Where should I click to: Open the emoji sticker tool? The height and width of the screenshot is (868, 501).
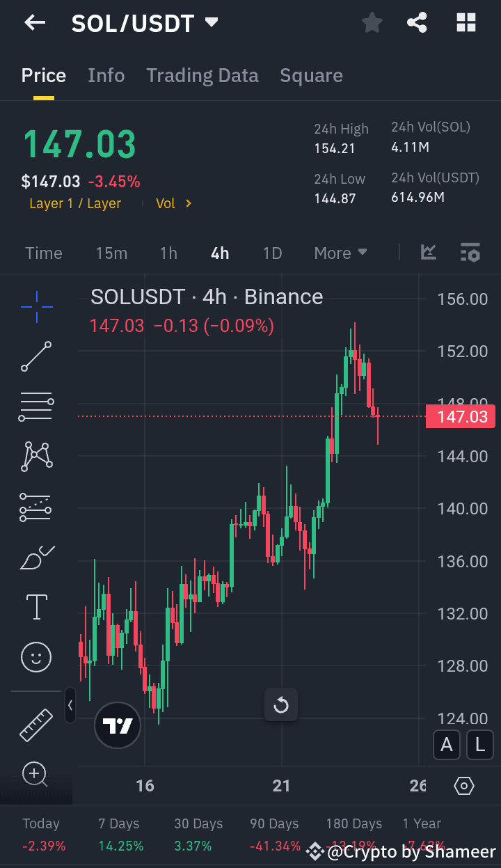click(x=35, y=656)
